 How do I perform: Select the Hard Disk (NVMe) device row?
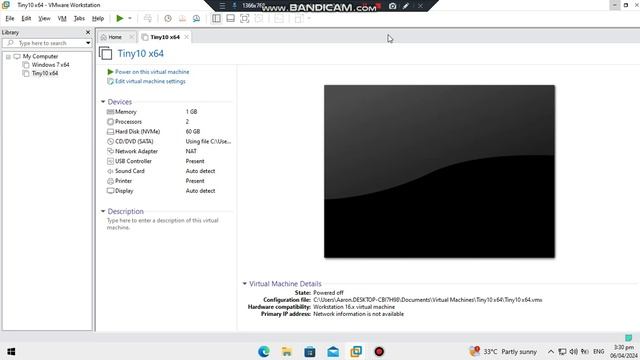click(x=169, y=131)
